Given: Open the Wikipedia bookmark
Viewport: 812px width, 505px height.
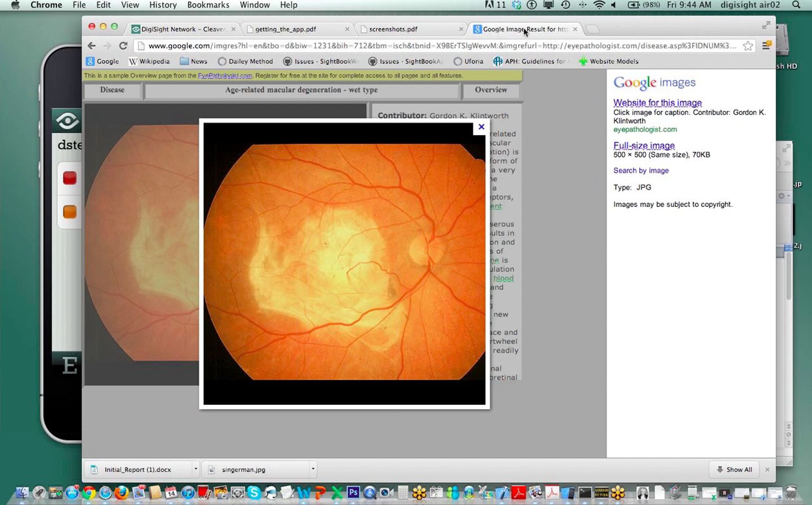Looking at the screenshot, I should (149, 61).
